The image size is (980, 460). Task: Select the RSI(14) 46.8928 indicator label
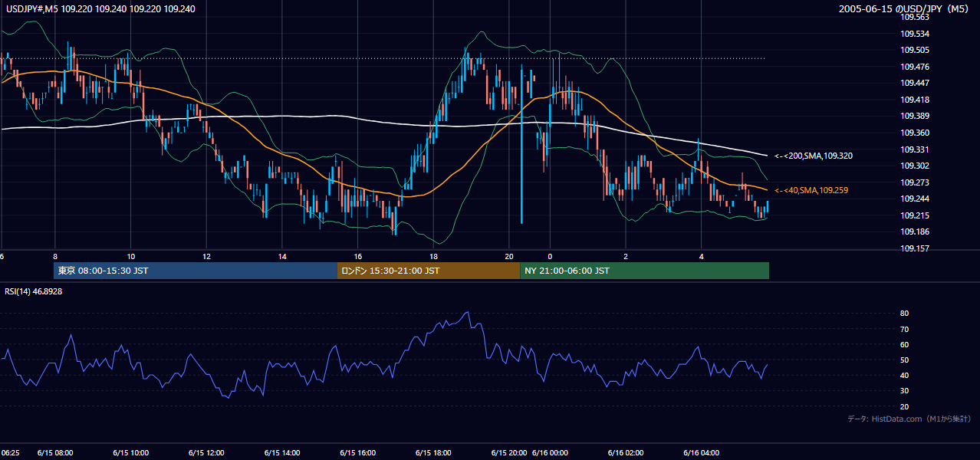34,291
